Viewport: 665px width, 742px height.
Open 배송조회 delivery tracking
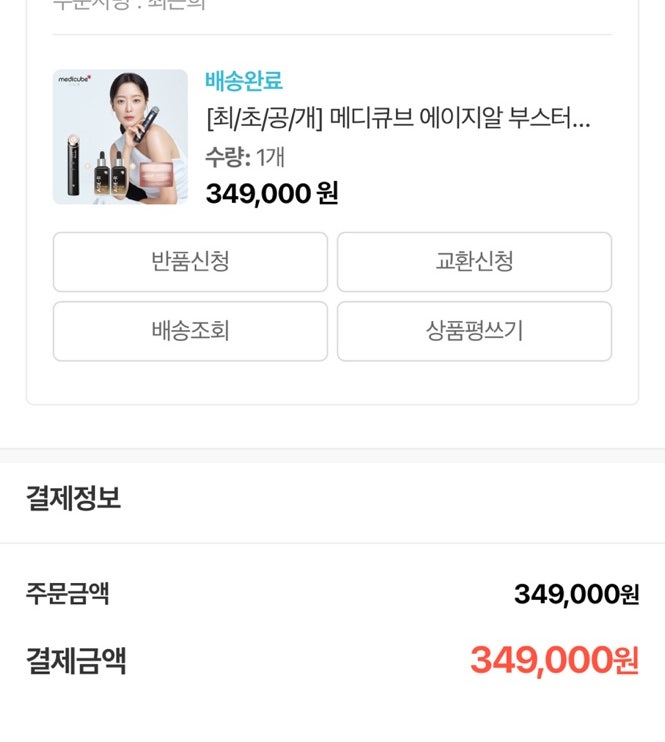pos(190,331)
